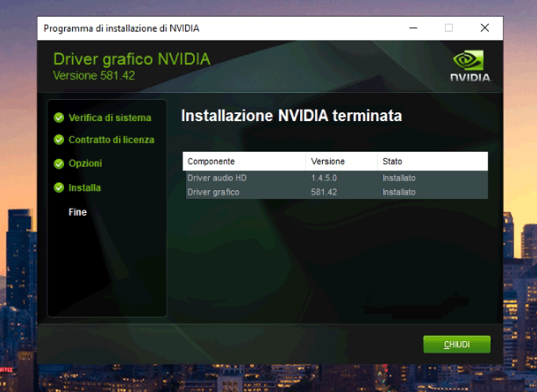Viewport: 537px width, 392px height.
Task: Click the green checkmark beside Contratto di licenza
Action: [59, 140]
